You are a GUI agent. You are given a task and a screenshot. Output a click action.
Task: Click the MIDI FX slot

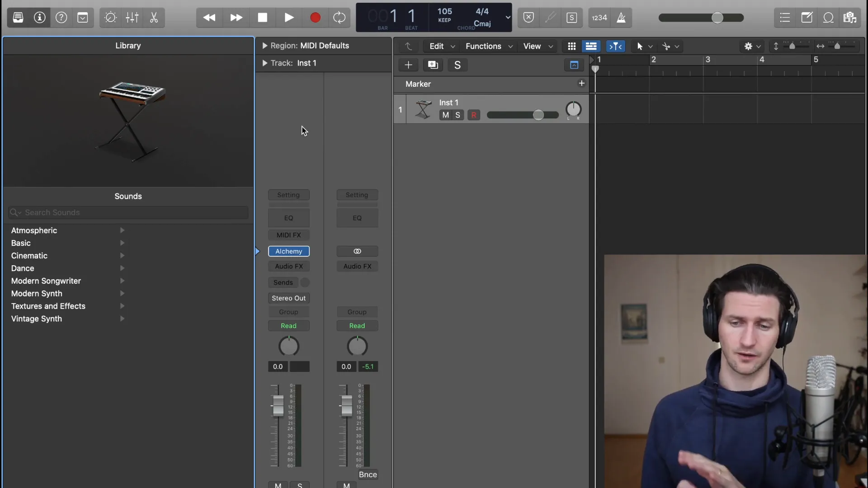289,235
